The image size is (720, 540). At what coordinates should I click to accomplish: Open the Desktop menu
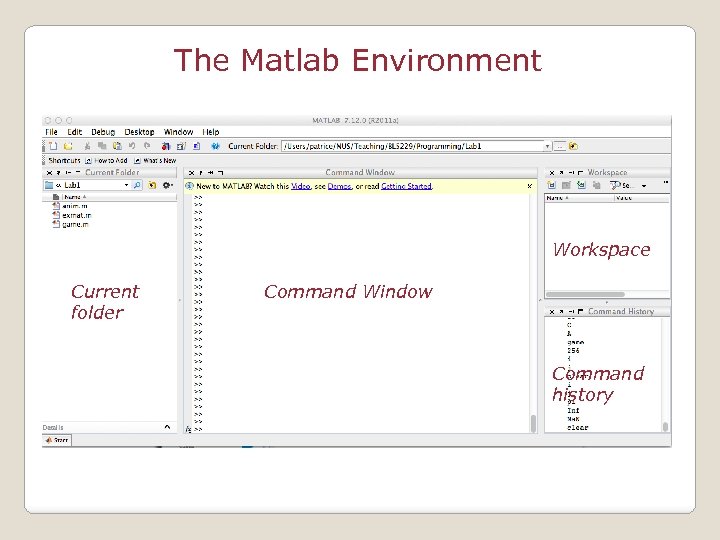tap(139, 132)
